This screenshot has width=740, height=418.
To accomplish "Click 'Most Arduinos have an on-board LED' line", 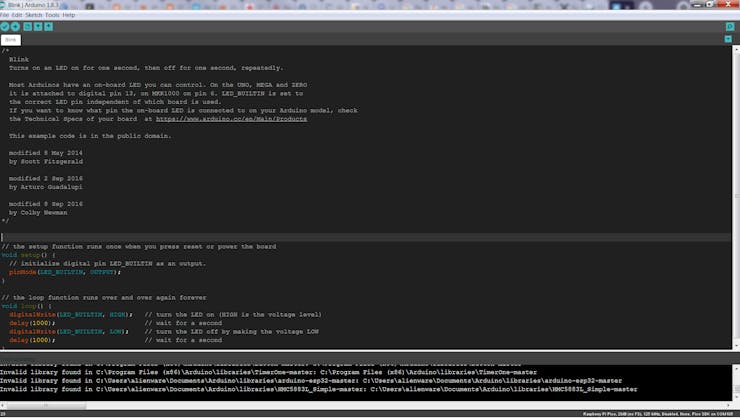I will pos(158,85).
